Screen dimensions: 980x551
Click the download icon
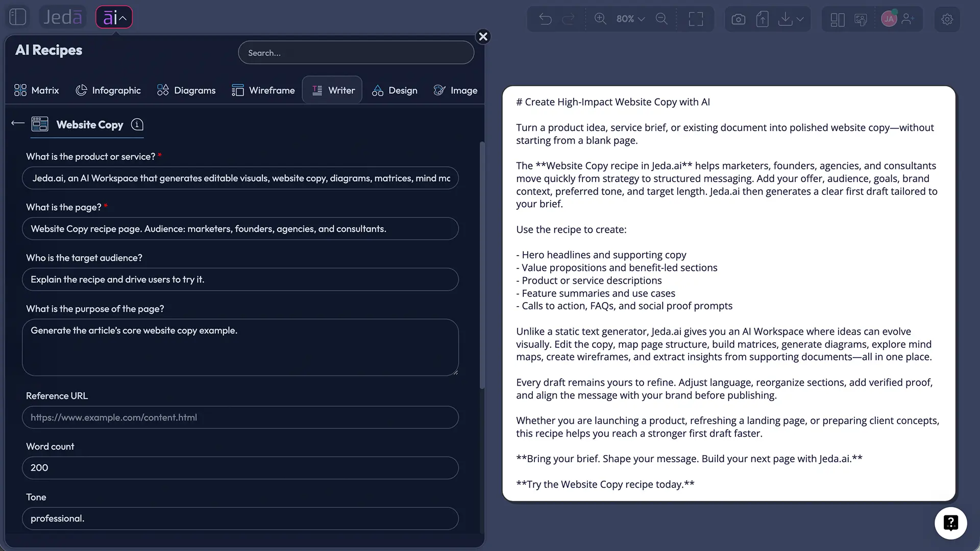786,19
